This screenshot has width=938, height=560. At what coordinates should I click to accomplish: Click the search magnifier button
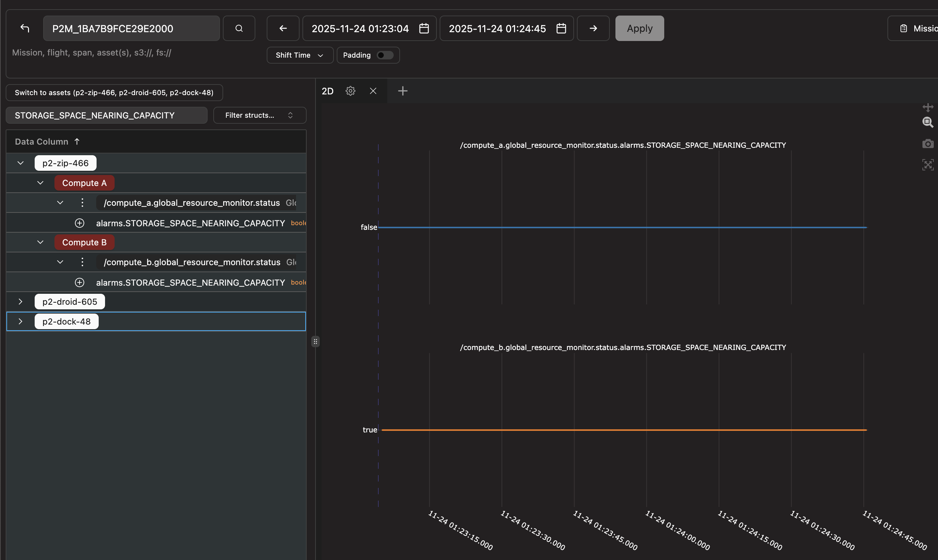point(239,28)
